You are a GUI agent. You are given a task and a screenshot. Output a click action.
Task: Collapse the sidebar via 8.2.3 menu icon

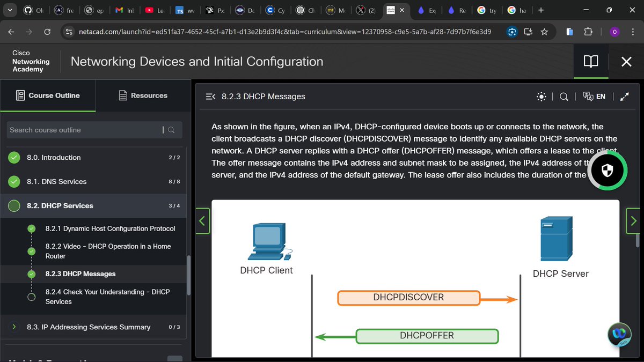[210, 97]
